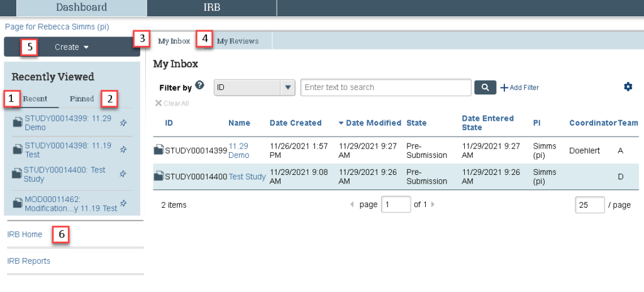
Task: Click the plus icon for Add Filter
Action: 504,87
